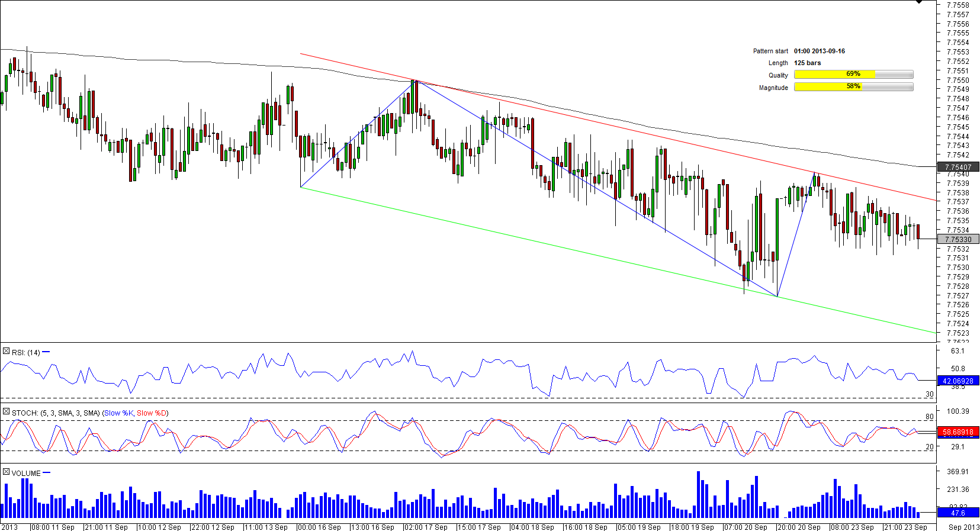The height and width of the screenshot is (531, 980).
Task: Click the current price 7.75330 label
Action: [x=958, y=240]
